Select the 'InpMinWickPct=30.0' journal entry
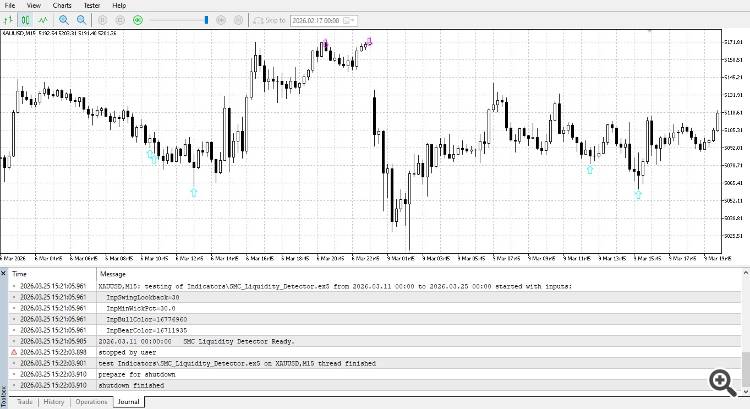The width and height of the screenshot is (750, 409). point(375,308)
